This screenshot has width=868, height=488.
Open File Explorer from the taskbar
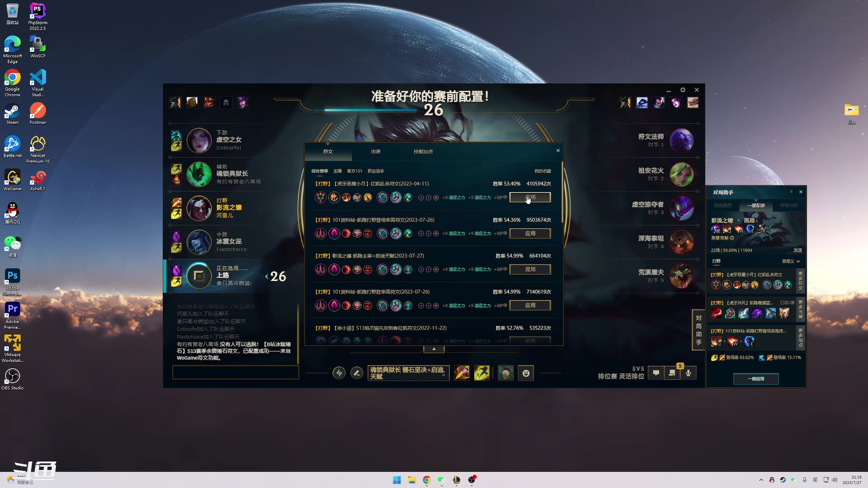click(412, 480)
